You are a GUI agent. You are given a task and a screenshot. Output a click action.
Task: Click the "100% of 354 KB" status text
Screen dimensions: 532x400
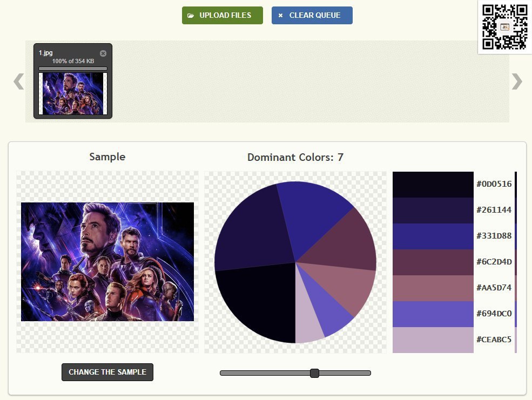click(x=73, y=61)
